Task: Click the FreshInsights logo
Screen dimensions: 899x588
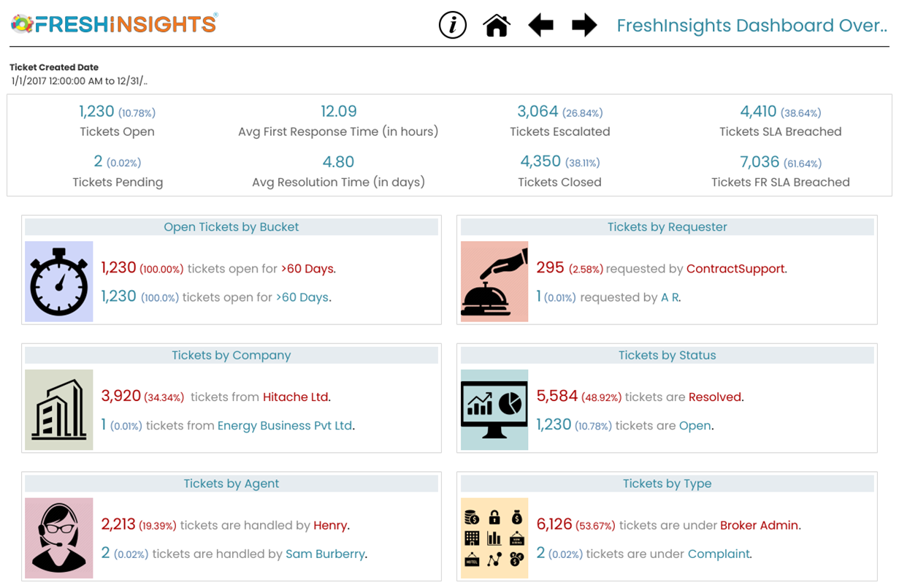Action: (115, 24)
